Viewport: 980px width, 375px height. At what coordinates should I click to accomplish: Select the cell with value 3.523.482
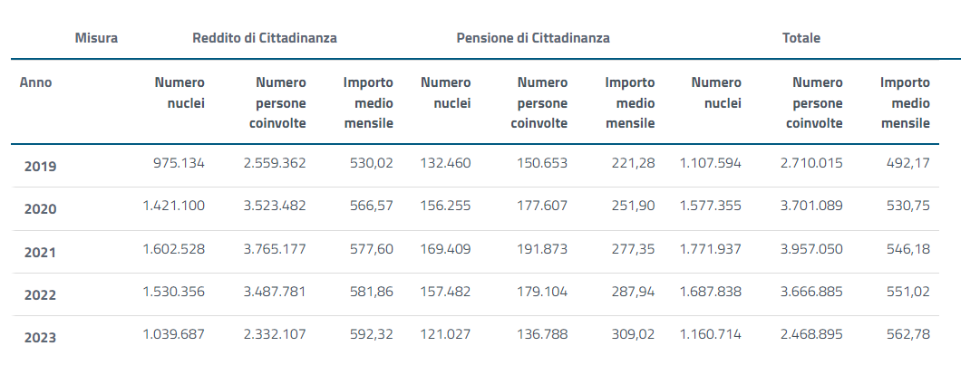coord(275,207)
